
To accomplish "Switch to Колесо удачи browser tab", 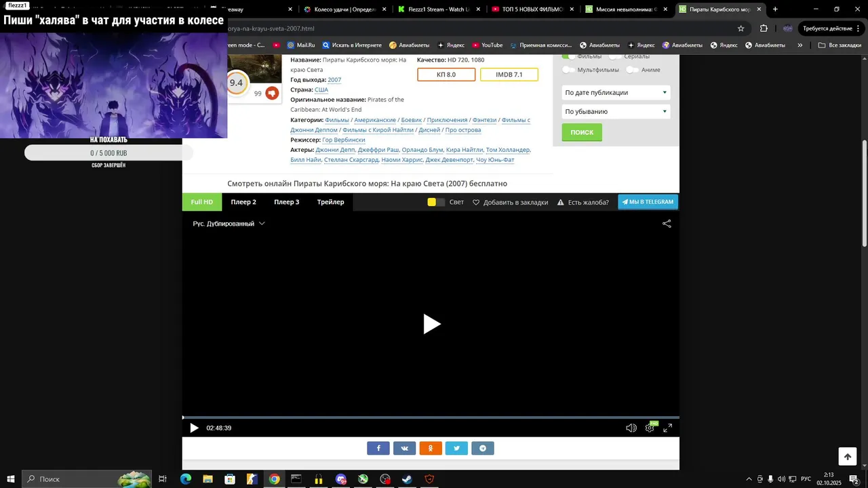I will pos(344,9).
